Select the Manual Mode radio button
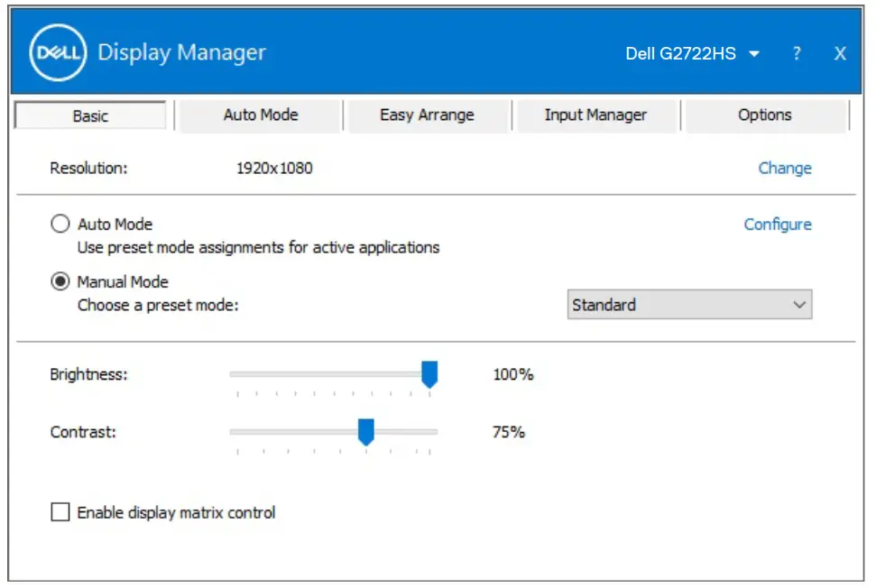 click(60, 281)
